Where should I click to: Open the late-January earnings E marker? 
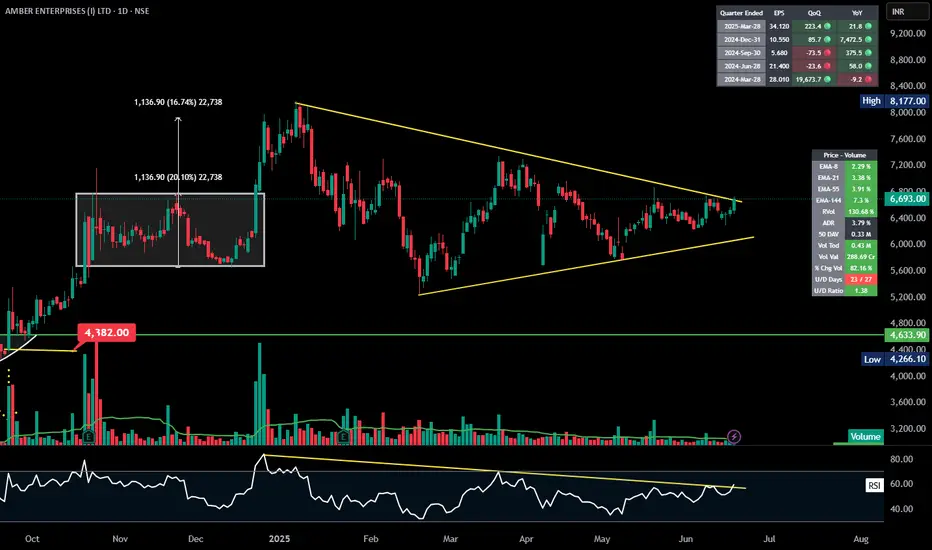[343, 437]
